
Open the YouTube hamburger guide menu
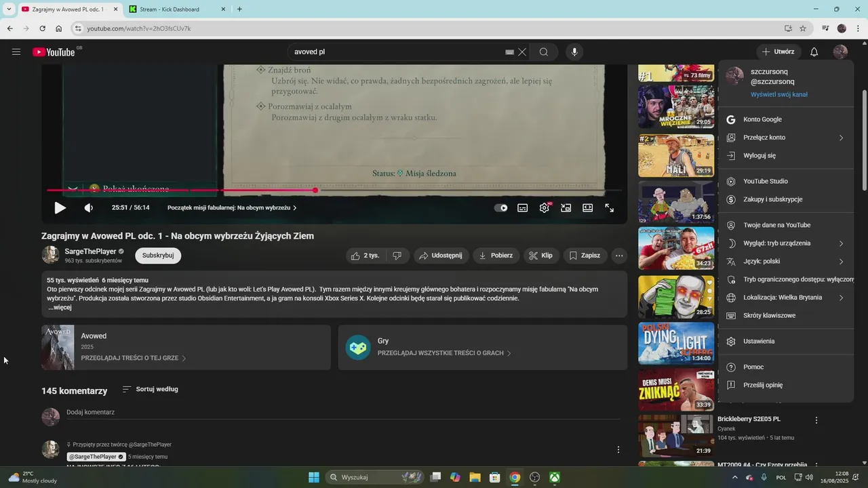pos(16,52)
